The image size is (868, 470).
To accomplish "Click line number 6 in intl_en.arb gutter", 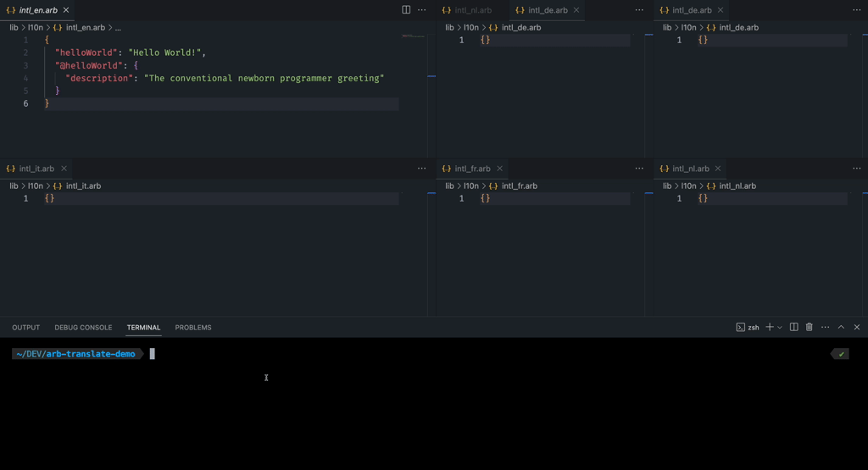I will [25, 103].
